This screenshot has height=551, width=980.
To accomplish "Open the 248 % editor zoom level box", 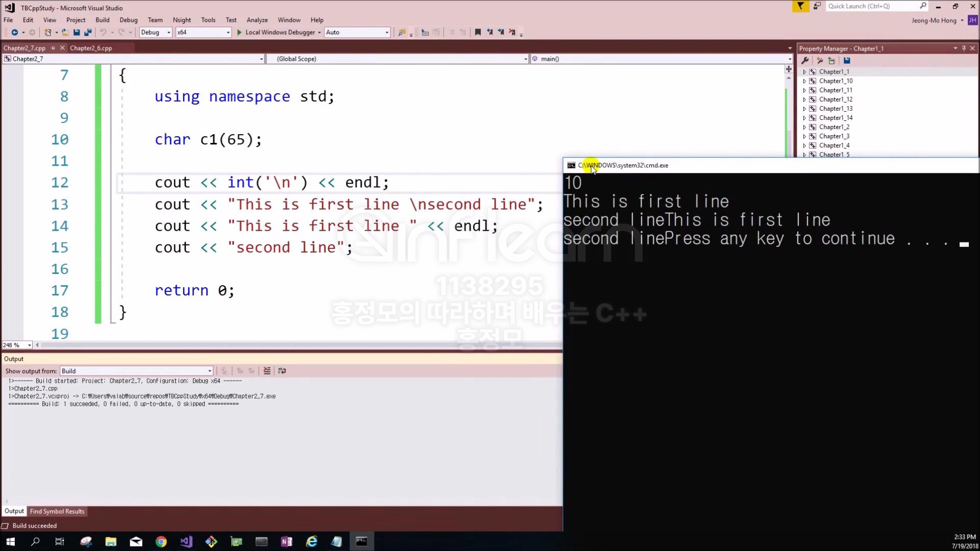I will [x=17, y=345].
